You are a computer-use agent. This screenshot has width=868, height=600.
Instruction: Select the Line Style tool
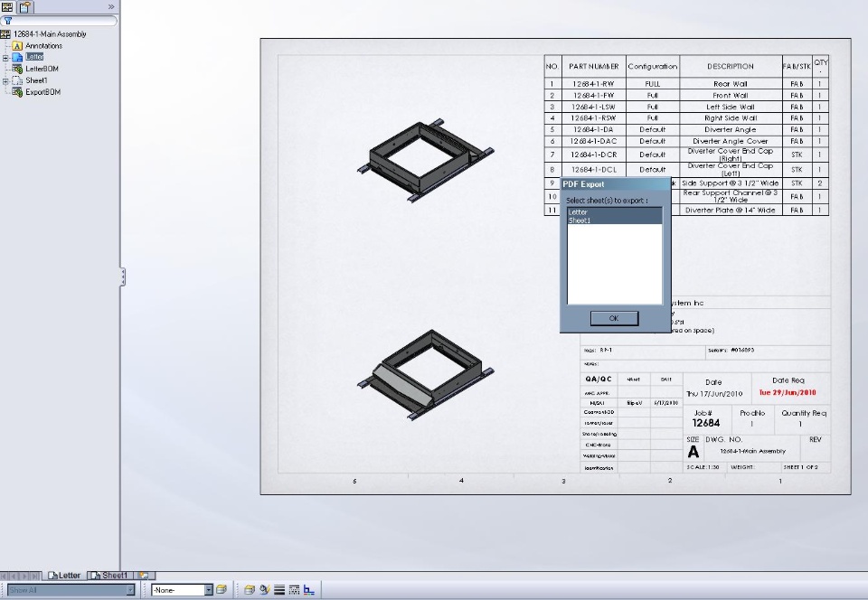(294, 590)
